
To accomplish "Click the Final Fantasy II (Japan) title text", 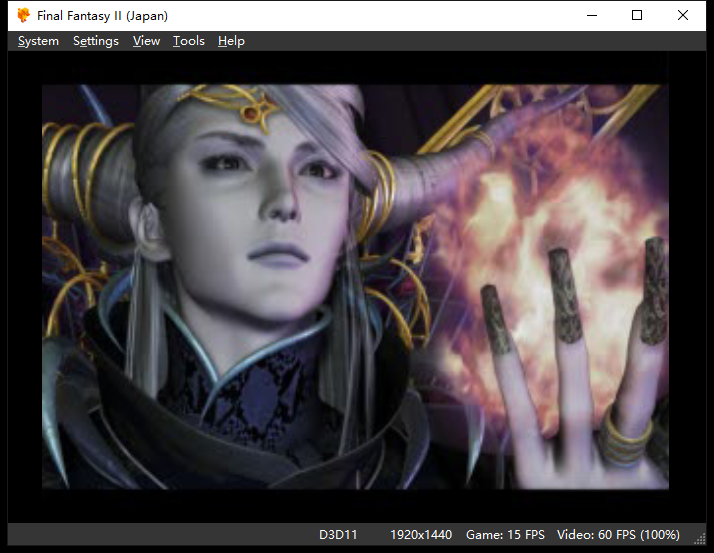I will click(x=102, y=16).
